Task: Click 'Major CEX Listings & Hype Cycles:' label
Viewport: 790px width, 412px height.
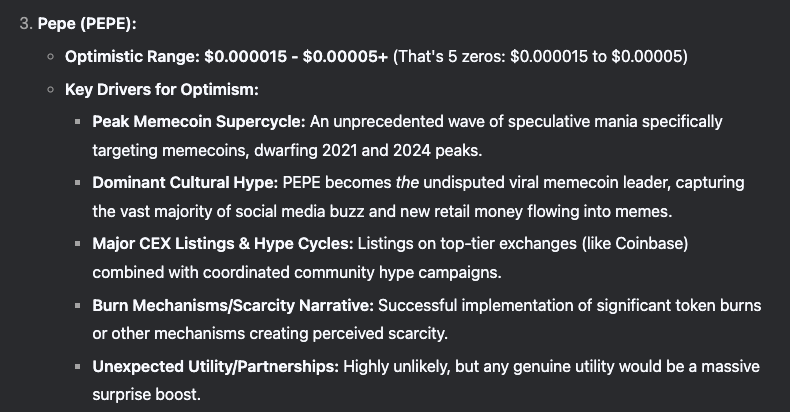Action: pos(223,244)
